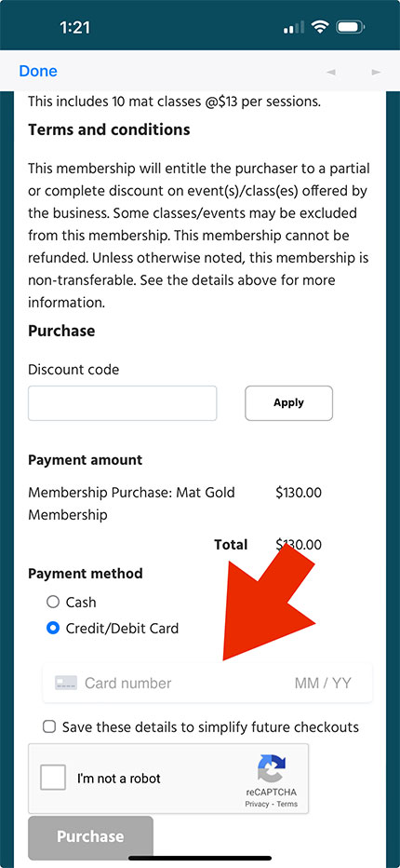400x868 pixels.
Task: Enable Save these details for future checkouts
Action: click(x=49, y=726)
